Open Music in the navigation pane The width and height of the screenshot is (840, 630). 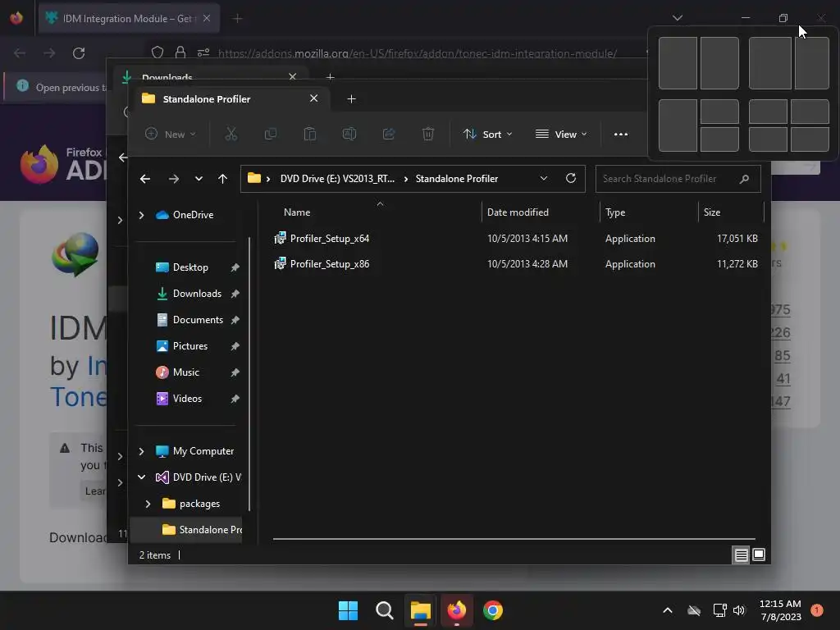click(186, 372)
